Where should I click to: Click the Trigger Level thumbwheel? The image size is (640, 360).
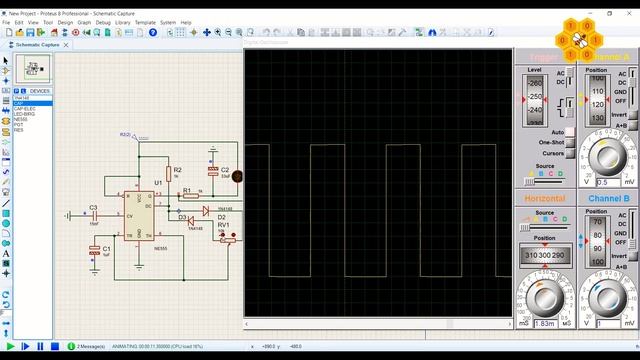(x=535, y=100)
